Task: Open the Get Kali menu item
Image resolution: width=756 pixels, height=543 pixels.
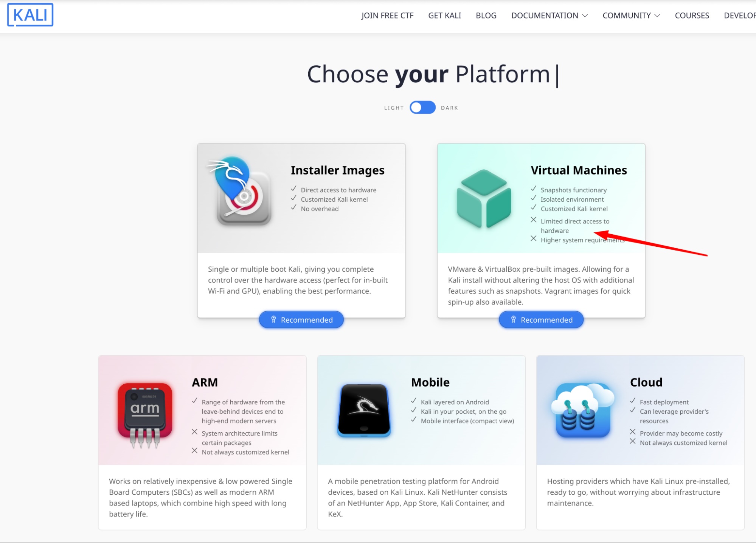Action: pyautogui.click(x=444, y=15)
